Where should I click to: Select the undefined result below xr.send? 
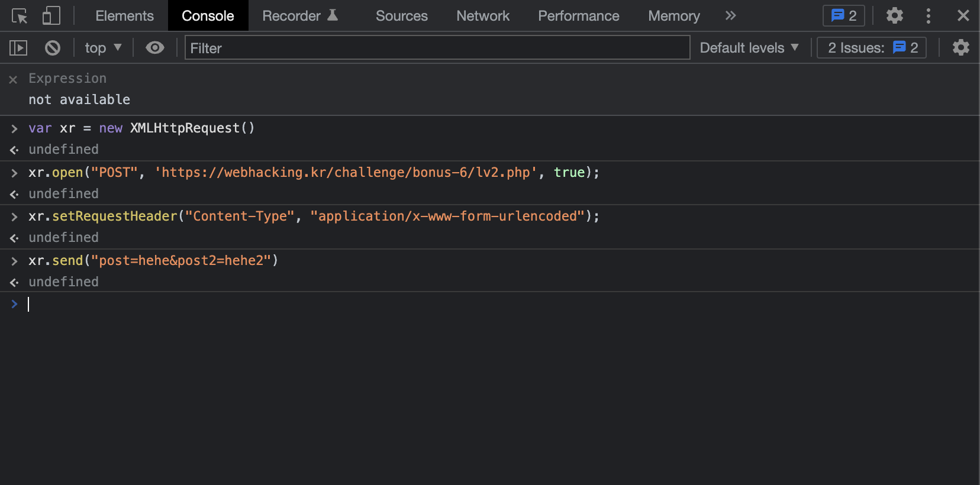(64, 282)
